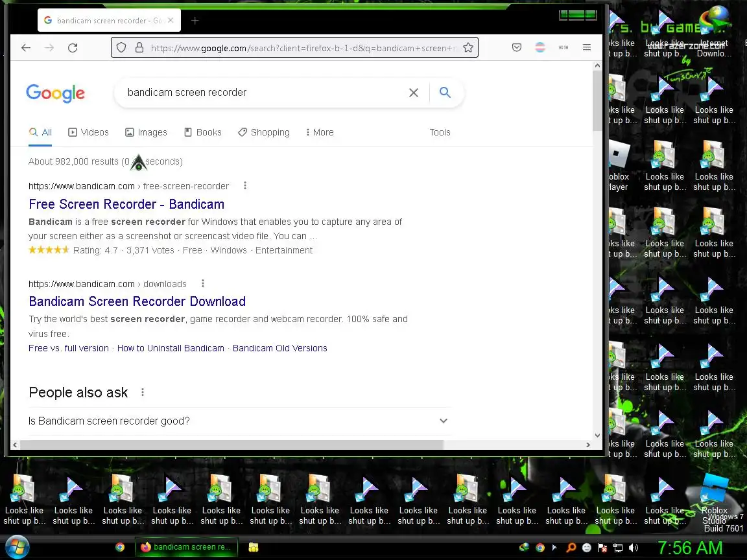Viewport: 747px width, 560px height.
Task: Click the striped round extension icon in toolbar
Action: 539,47
